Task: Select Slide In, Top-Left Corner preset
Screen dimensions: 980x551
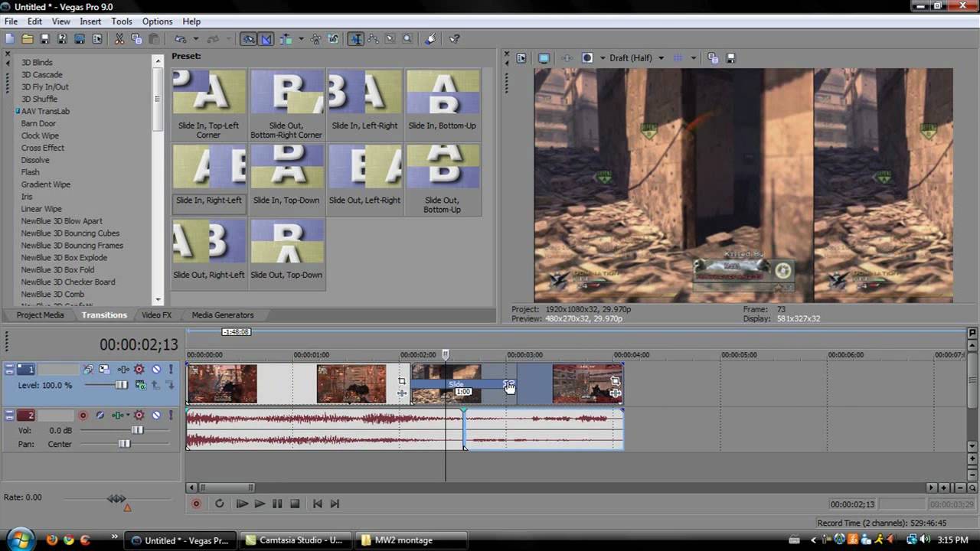Action: point(209,104)
